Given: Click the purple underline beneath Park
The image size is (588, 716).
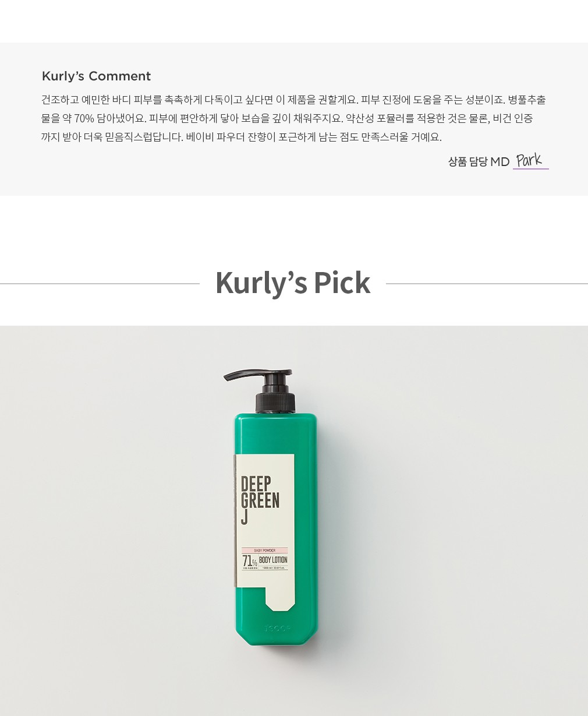Looking at the screenshot, I should 531,169.
